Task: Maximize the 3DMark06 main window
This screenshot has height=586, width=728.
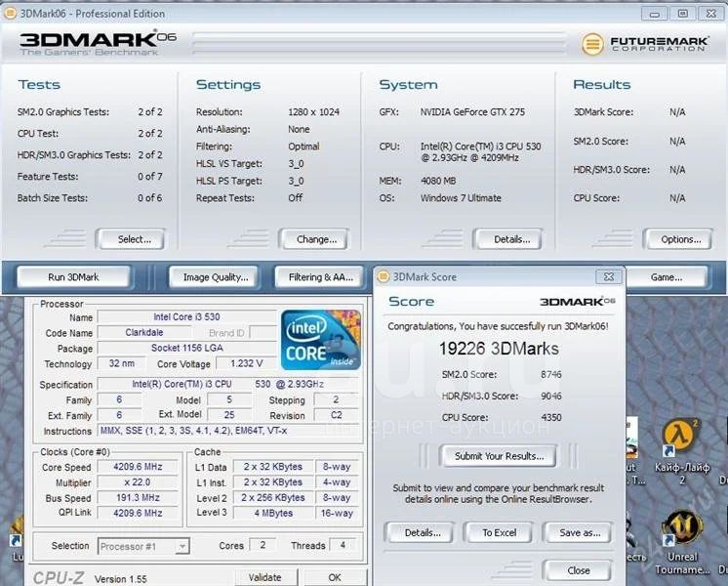Action: (682, 14)
